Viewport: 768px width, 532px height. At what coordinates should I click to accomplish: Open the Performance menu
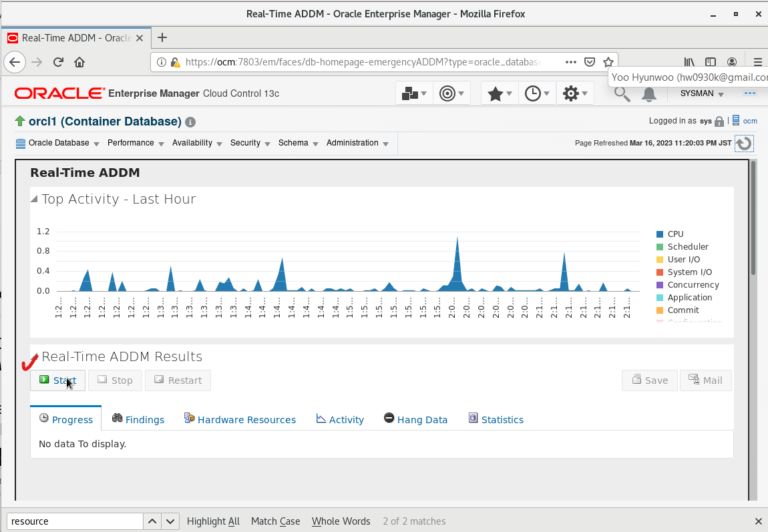[136, 143]
